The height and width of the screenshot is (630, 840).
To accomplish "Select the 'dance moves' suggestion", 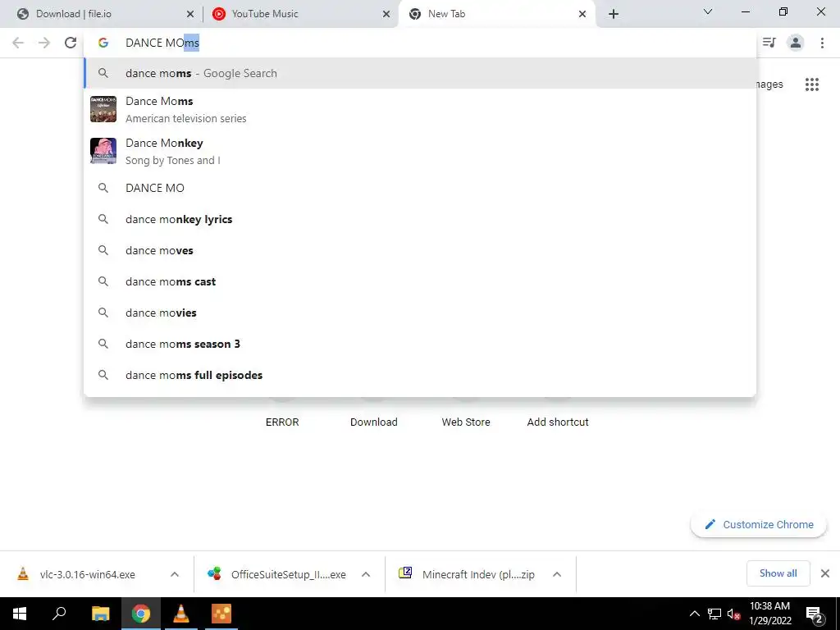I will point(420,250).
